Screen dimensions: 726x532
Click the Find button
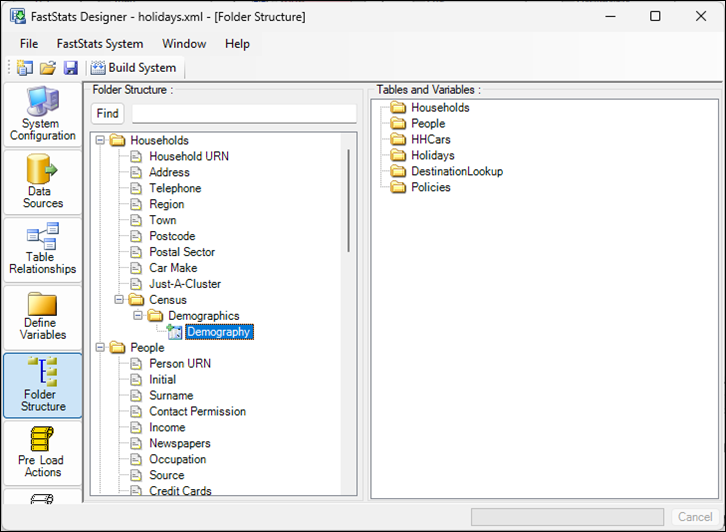[107, 113]
